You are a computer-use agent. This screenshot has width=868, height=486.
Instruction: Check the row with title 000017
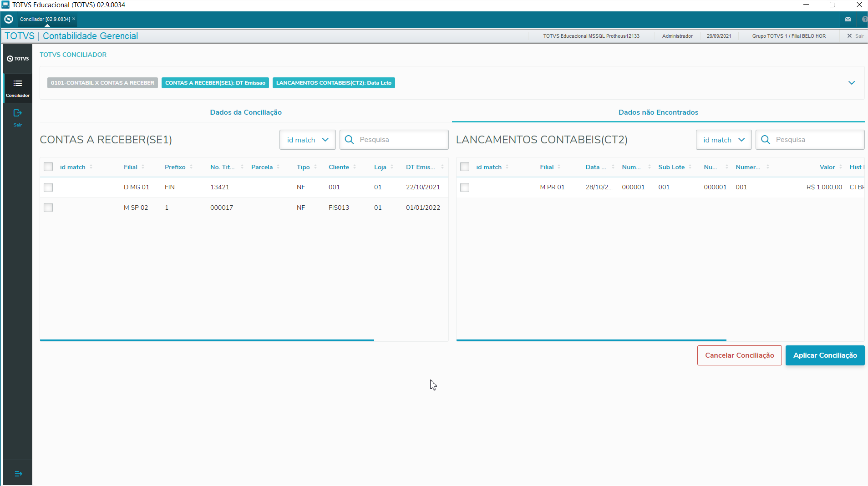[48, 208]
